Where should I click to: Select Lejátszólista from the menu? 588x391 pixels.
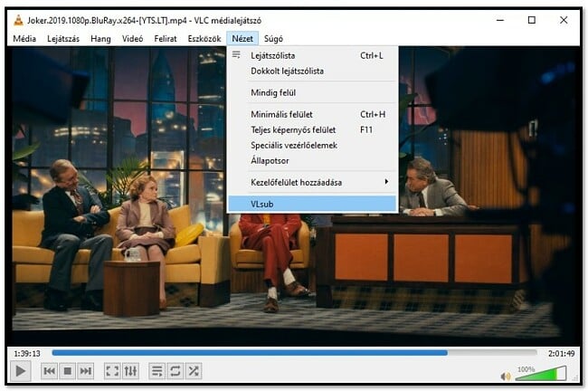click(x=312, y=55)
